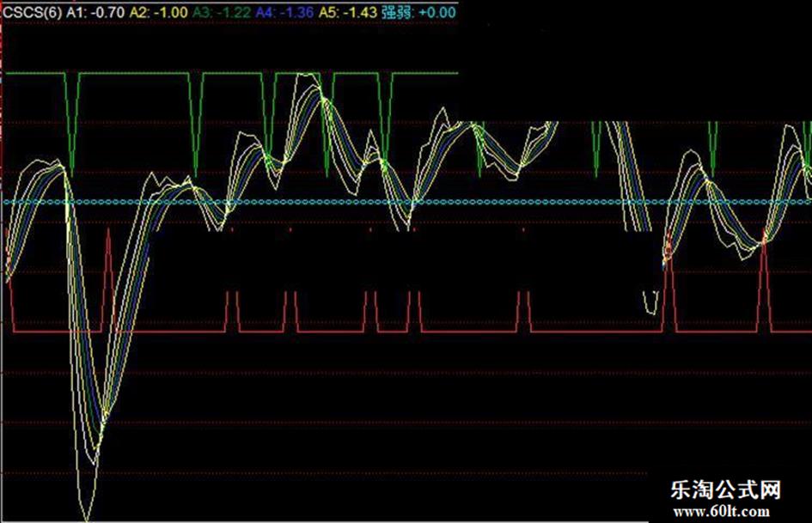Select the A2: -1.00 value label
This screenshot has width=812, height=523.
(158, 12)
